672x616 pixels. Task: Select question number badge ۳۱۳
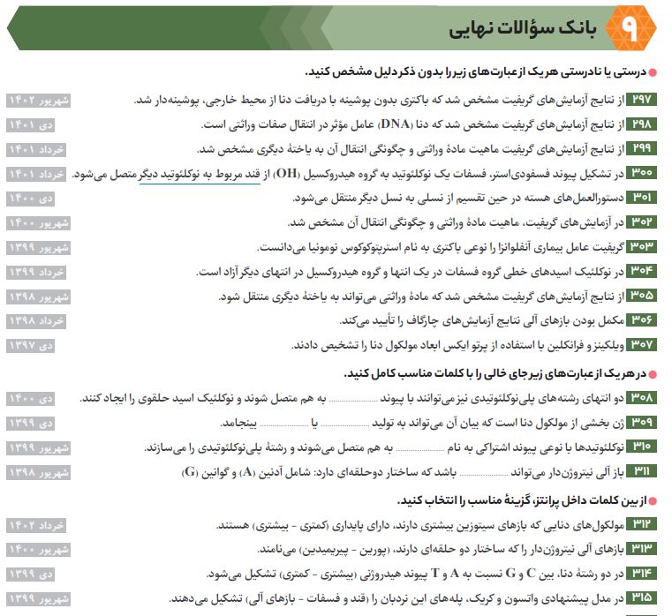click(641, 549)
